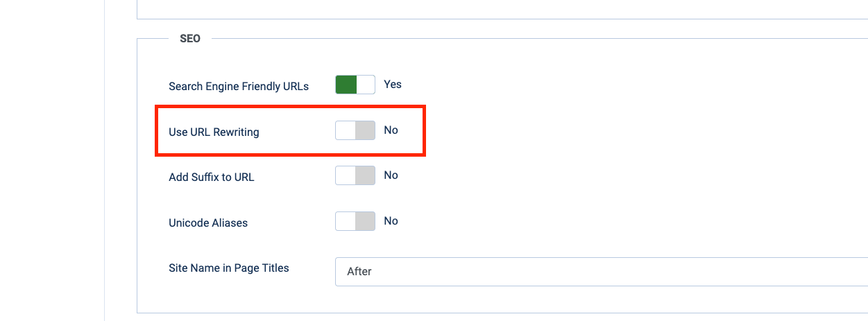This screenshot has height=321, width=868.
Task: Click the Site Name in Page Titles label
Action: 229,268
